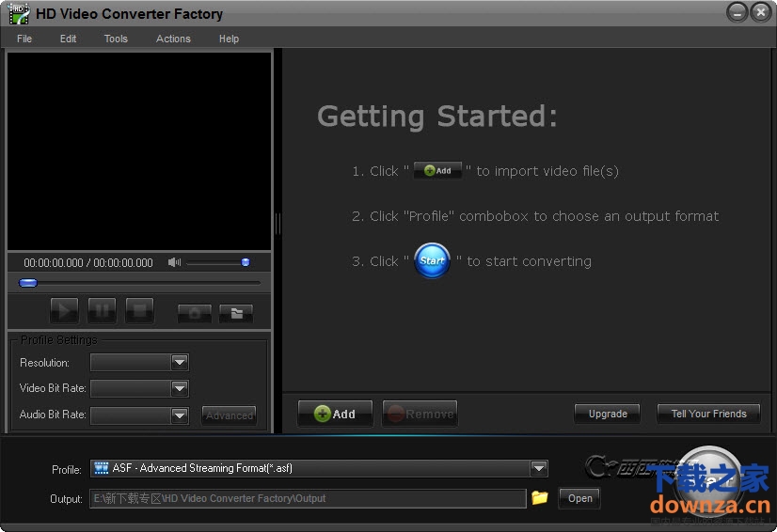Close the HD Video Converter window
The width and height of the screenshot is (777, 532).
[761, 12]
